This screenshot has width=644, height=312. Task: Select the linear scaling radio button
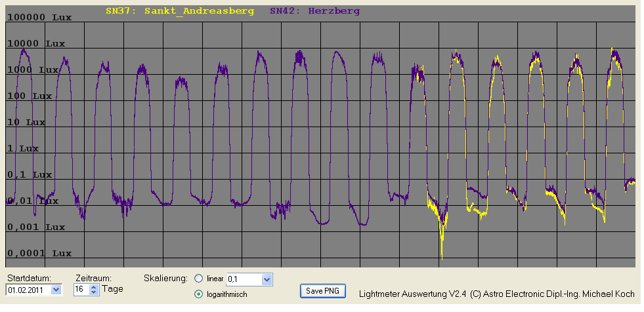[x=199, y=279]
